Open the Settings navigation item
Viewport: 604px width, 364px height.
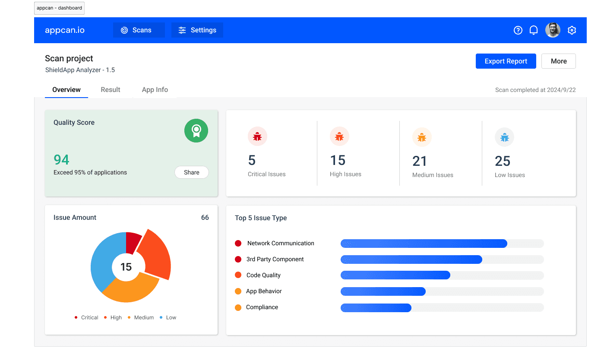(x=197, y=30)
